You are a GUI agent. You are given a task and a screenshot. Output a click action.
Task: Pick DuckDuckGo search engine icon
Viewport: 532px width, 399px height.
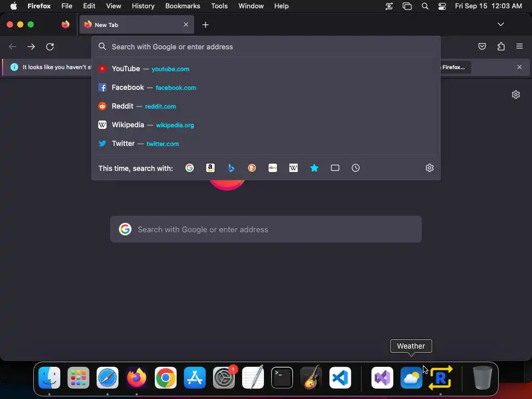(x=252, y=168)
